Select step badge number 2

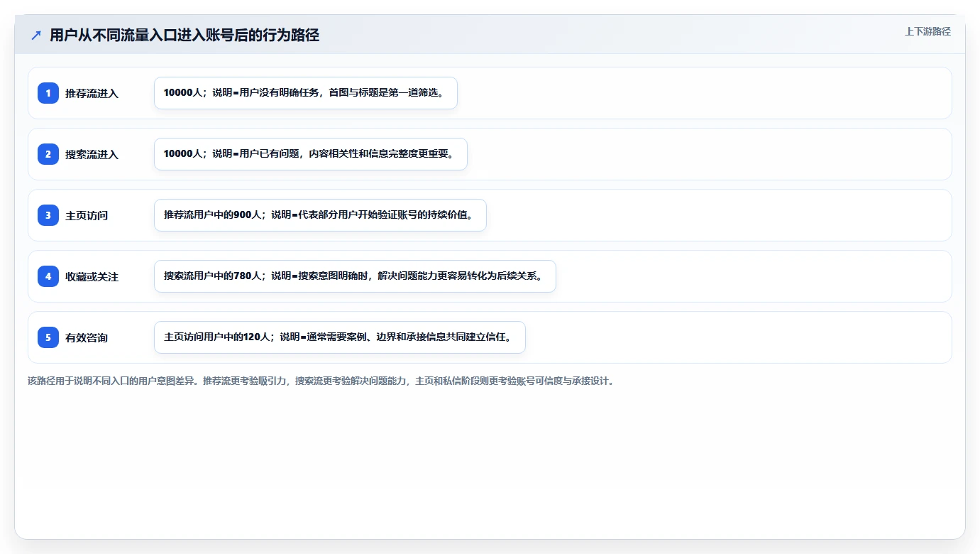click(48, 154)
